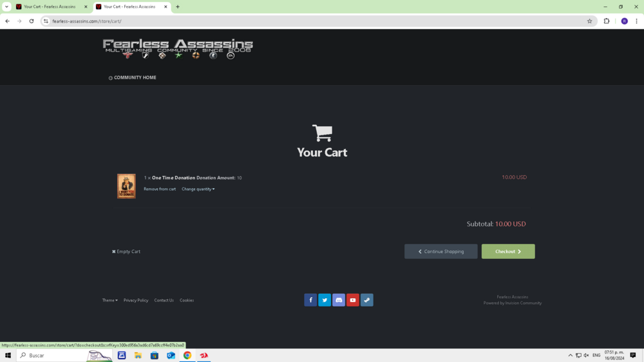Click the volume muted tray icon
The height and width of the screenshot is (362, 644).
[x=586, y=355]
